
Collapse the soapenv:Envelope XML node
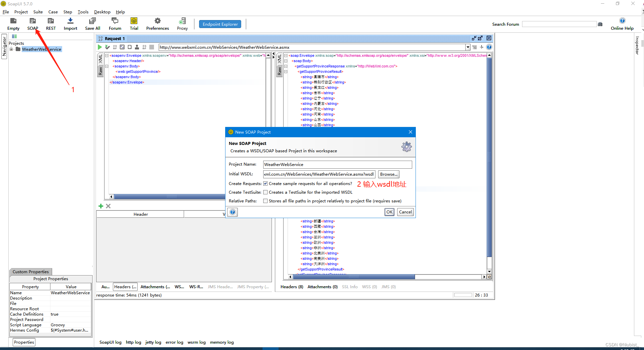tap(106, 55)
